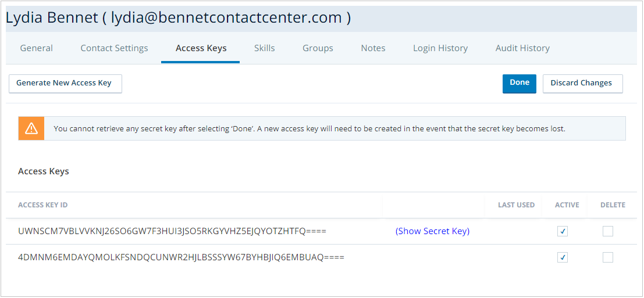Uncheck Active for the UWNSCM7 access key
This screenshot has width=644, height=298.
coord(562,231)
